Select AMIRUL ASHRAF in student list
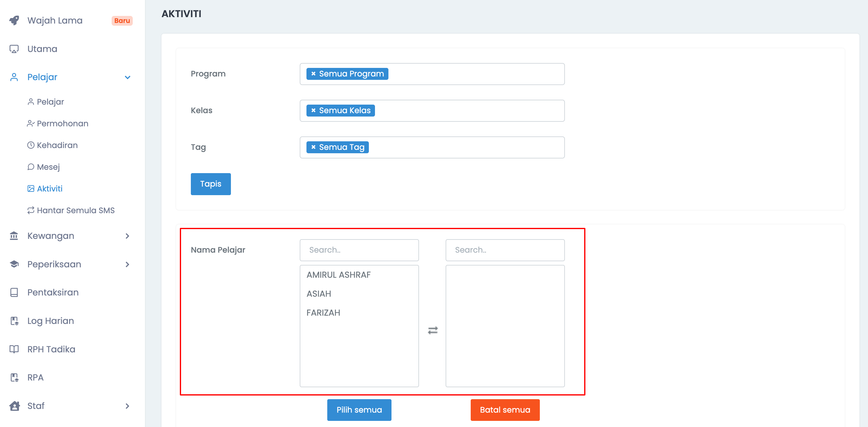 [338, 275]
